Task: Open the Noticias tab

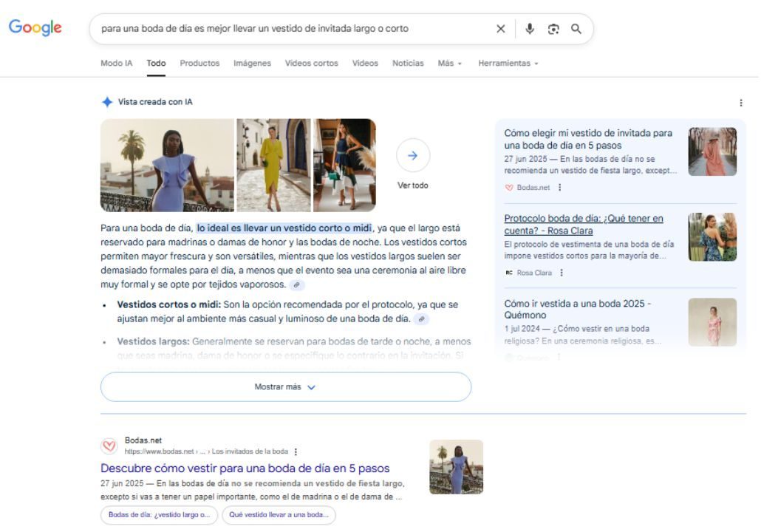Action: point(408,63)
